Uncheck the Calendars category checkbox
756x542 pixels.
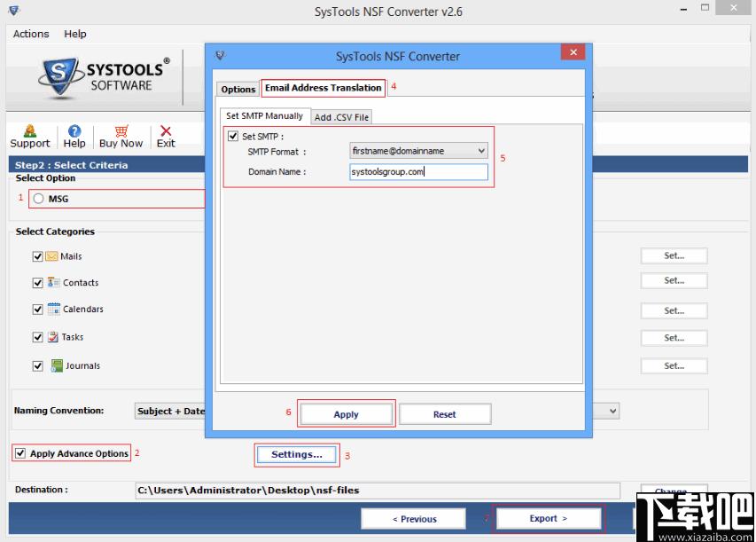point(37,310)
